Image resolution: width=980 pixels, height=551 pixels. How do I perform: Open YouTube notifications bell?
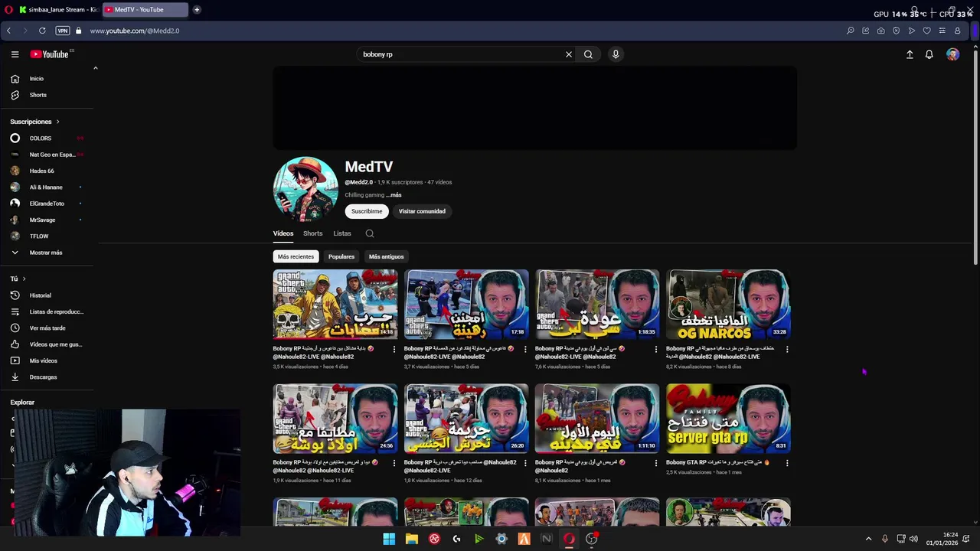(929, 54)
